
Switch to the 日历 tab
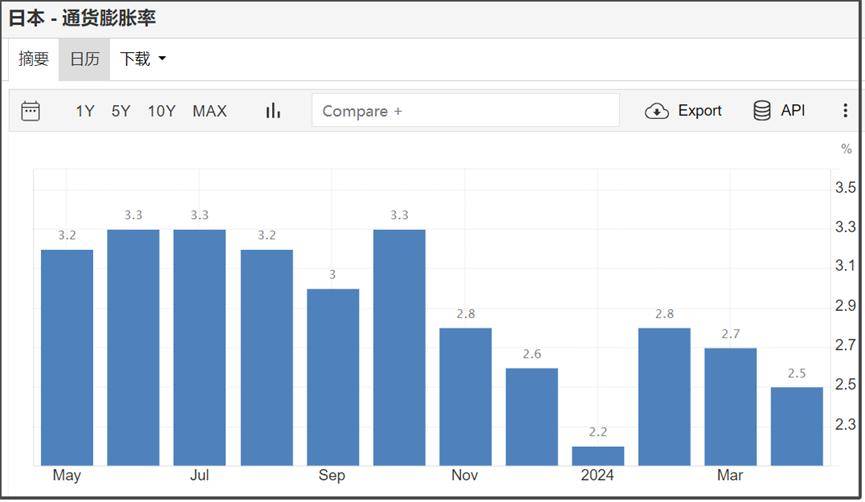pos(84,58)
